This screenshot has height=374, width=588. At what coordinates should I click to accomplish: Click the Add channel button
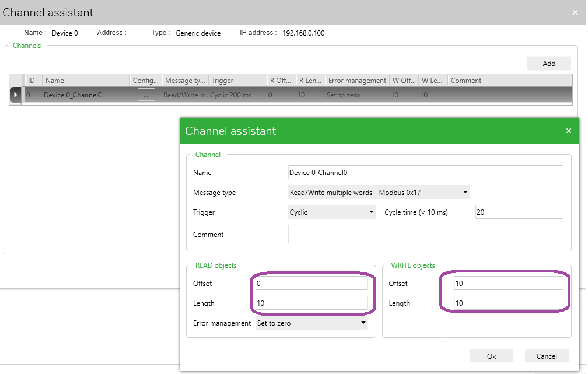(x=549, y=64)
